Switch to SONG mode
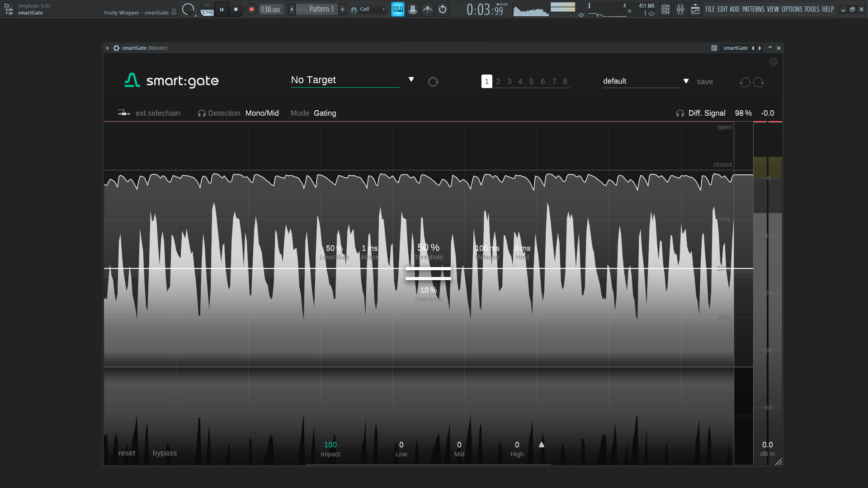Image resolution: width=868 pixels, height=488 pixels. click(208, 13)
